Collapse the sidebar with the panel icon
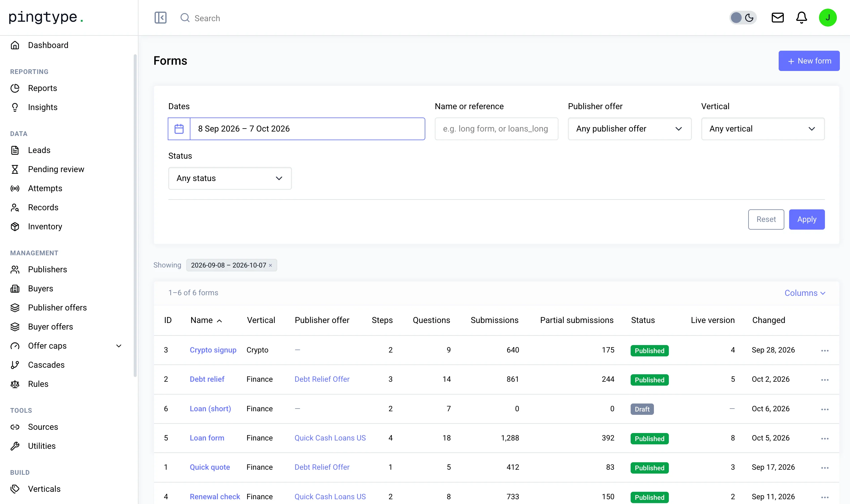The width and height of the screenshot is (850, 504). pos(160,18)
